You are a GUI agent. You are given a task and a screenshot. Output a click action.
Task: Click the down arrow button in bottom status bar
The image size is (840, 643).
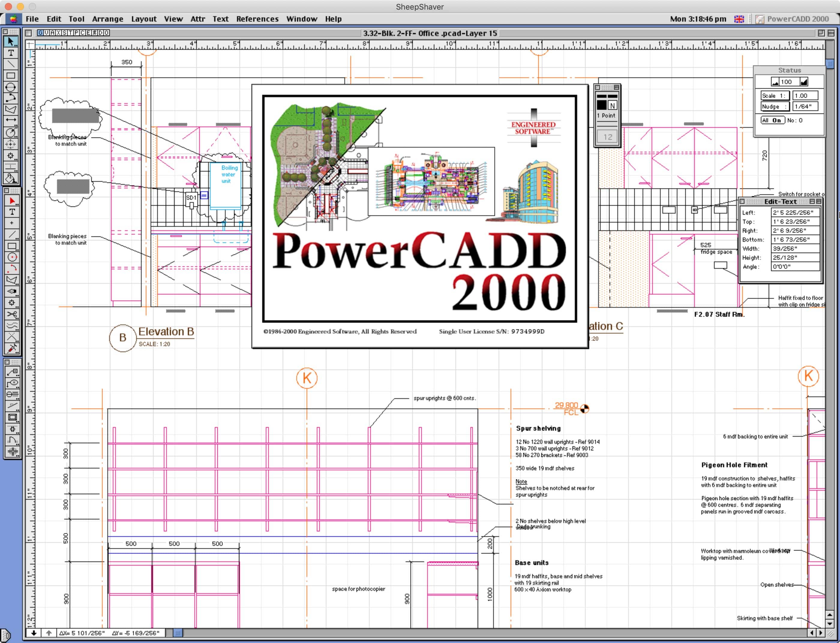[34, 633]
